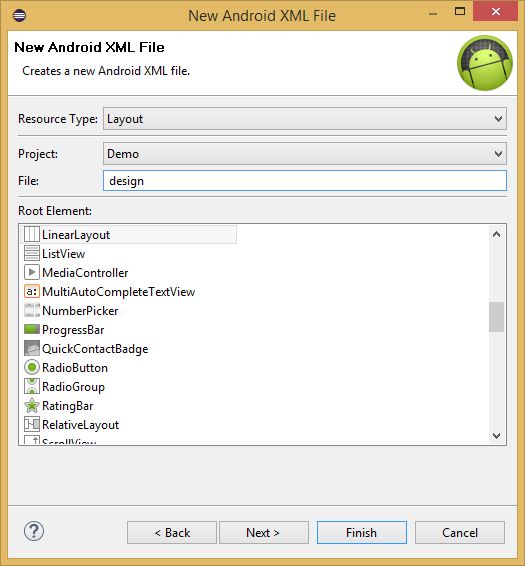Click the Back button
The image size is (525, 566).
tap(172, 532)
